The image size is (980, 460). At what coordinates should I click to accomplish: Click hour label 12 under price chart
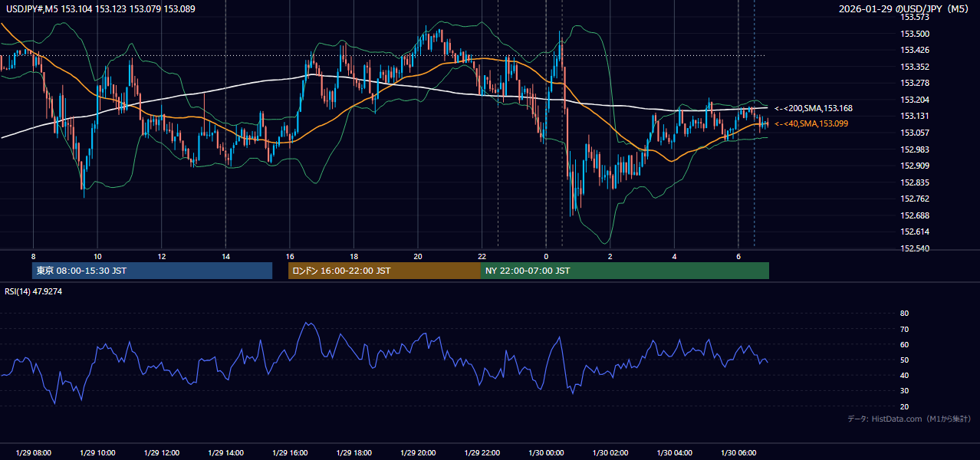point(161,256)
